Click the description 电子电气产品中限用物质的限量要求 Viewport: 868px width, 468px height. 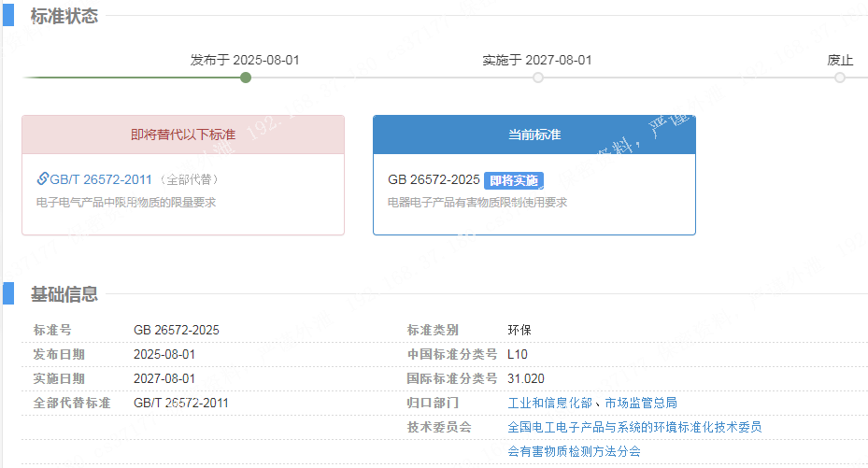point(126,202)
